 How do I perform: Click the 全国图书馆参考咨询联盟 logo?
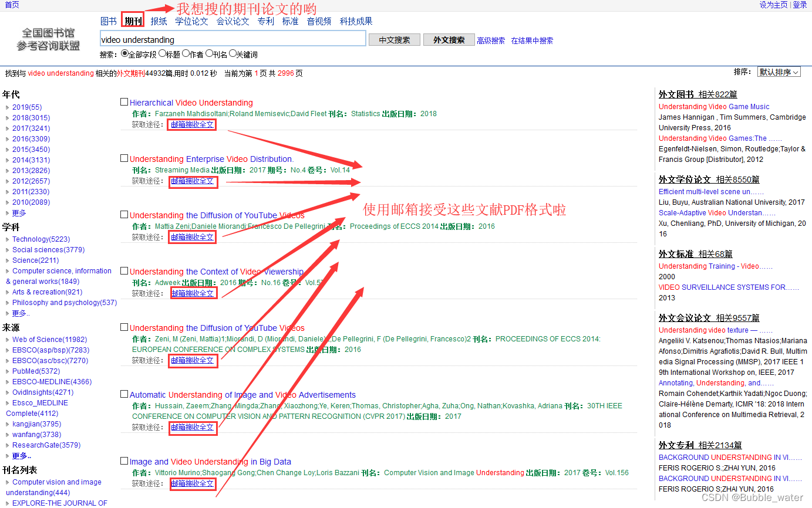48,39
